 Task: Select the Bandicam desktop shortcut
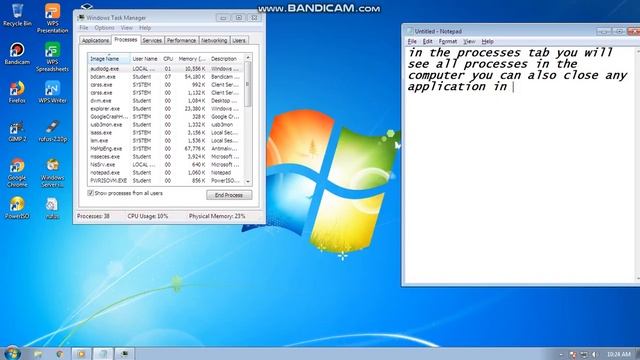[x=17, y=53]
